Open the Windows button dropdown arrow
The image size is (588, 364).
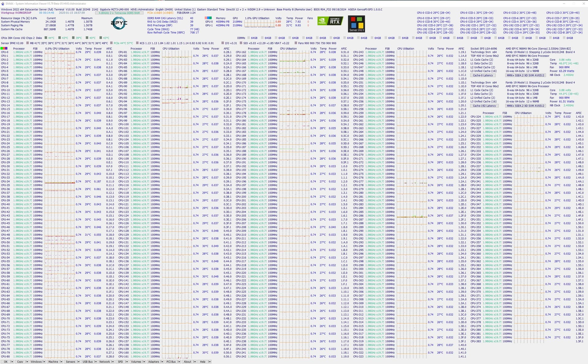(x=44, y=362)
